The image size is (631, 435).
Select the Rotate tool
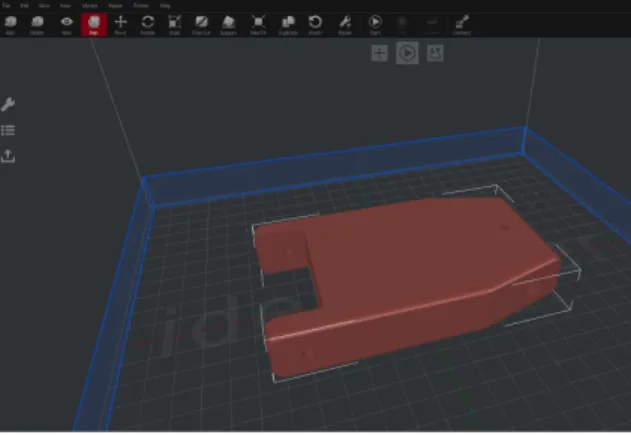pos(148,25)
